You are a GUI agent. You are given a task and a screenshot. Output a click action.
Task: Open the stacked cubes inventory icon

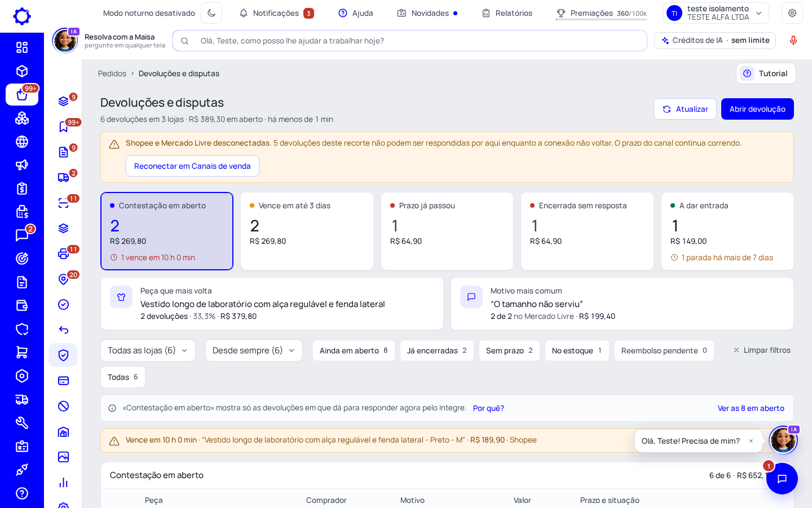[22, 118]
